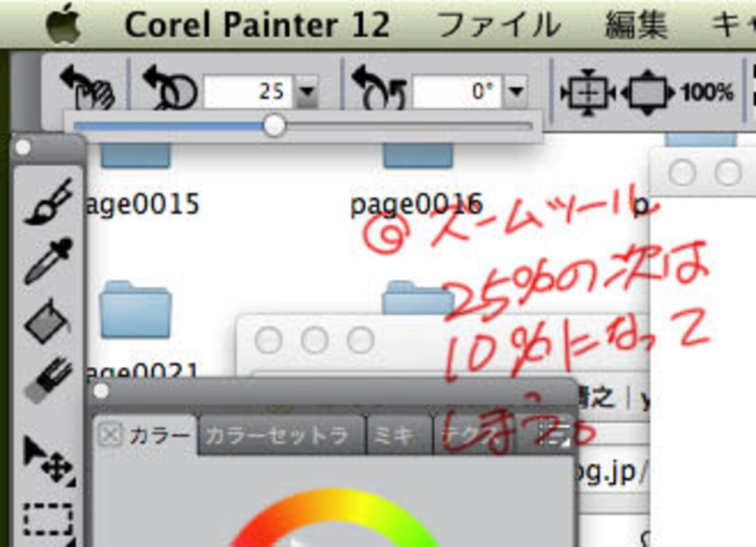Switch to the カラー tab
The width and height of the screenshot is (756, 547).
coord(159,435)
